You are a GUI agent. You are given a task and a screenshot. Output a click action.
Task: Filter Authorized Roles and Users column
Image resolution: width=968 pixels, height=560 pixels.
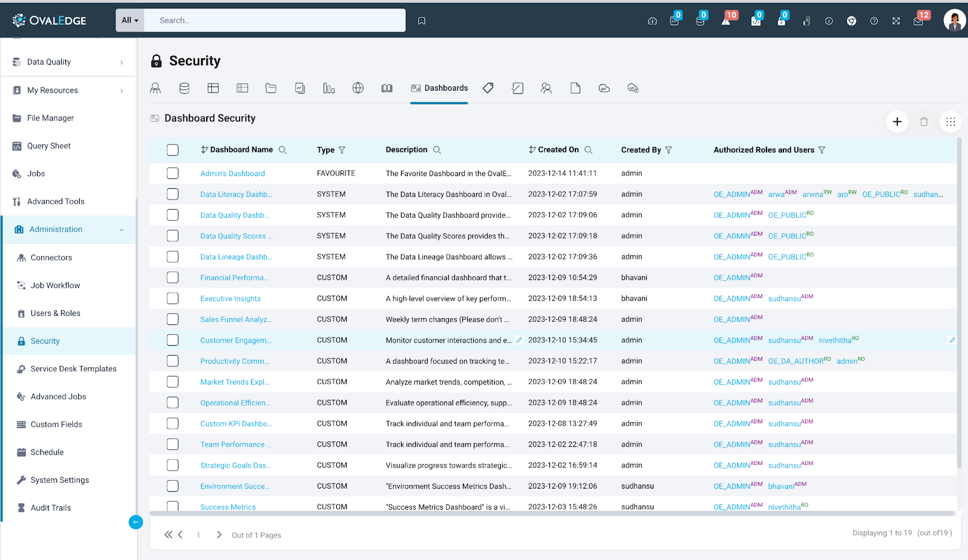(x=822, y=150)
